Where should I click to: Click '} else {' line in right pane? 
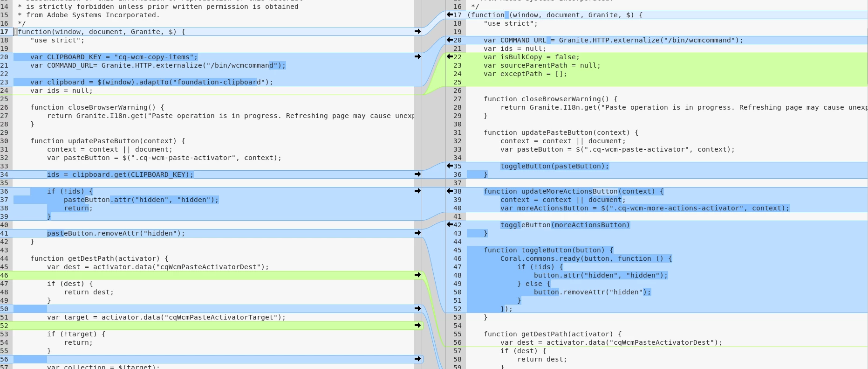[534, 284]
